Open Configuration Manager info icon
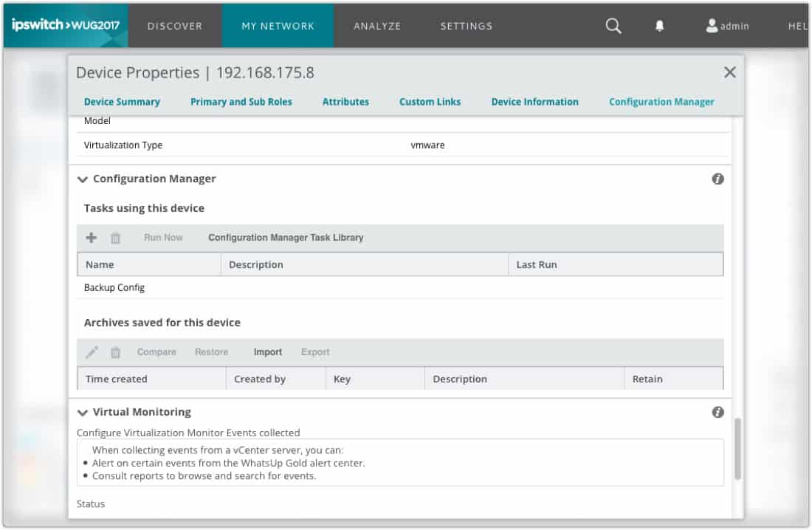This screenshot has height=530, width=812. (x=718, y=179)
